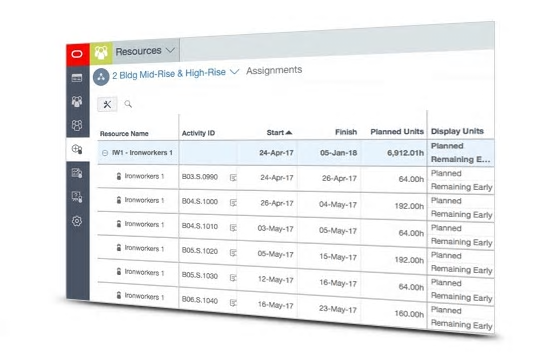
Task: Click the 05-Jan-18 finish date cell
Action: pyautogui.click(x=338, y=153)
